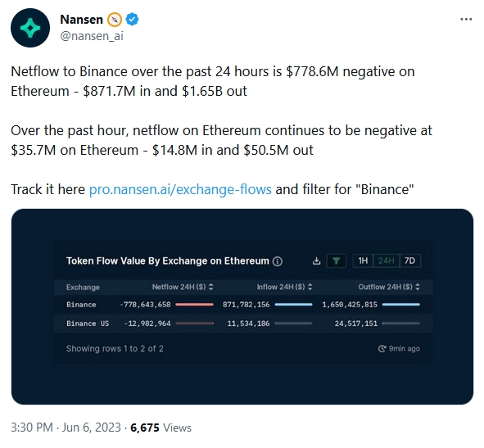The height and width of the screenshot is (448, 484).
Task: Sort by the Outflow 24H ($) column arrows
Action: click(x=418, y=287)
